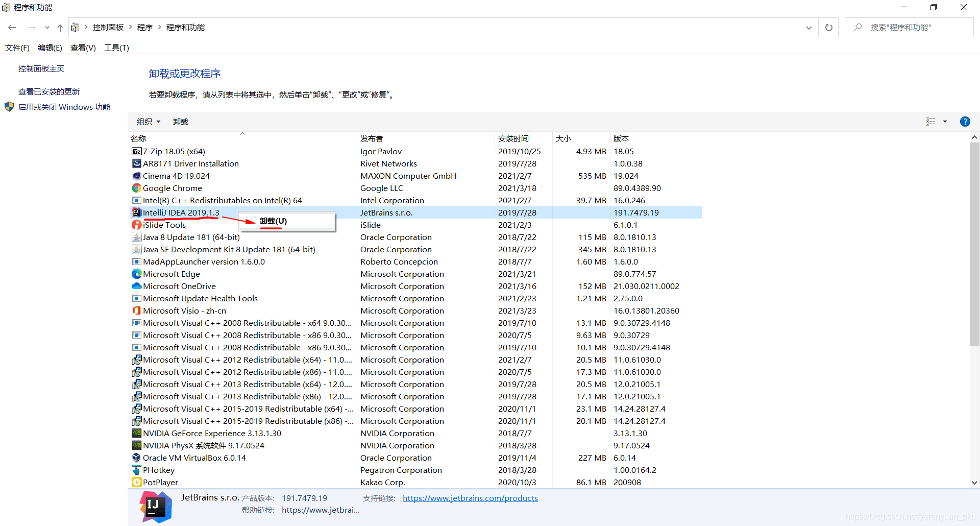
Task: Click the Windows features shield icon
Action: [x=9, y=107]
